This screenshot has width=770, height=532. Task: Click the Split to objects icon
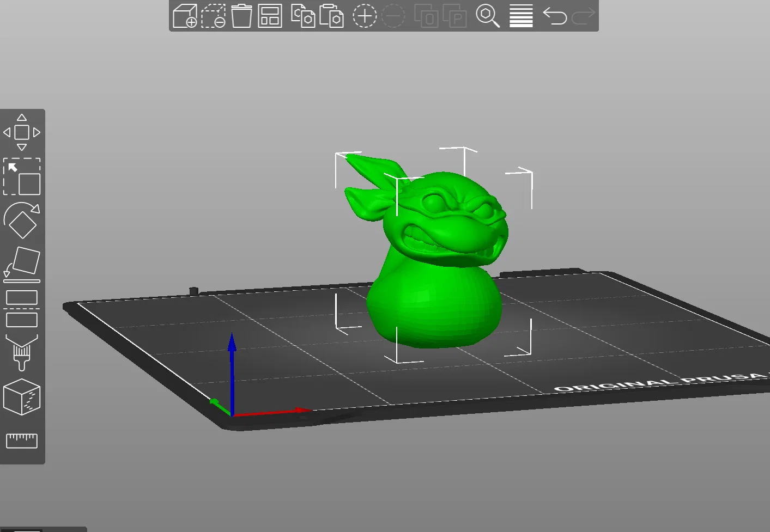pyautogui.click(x=426, y=16)
